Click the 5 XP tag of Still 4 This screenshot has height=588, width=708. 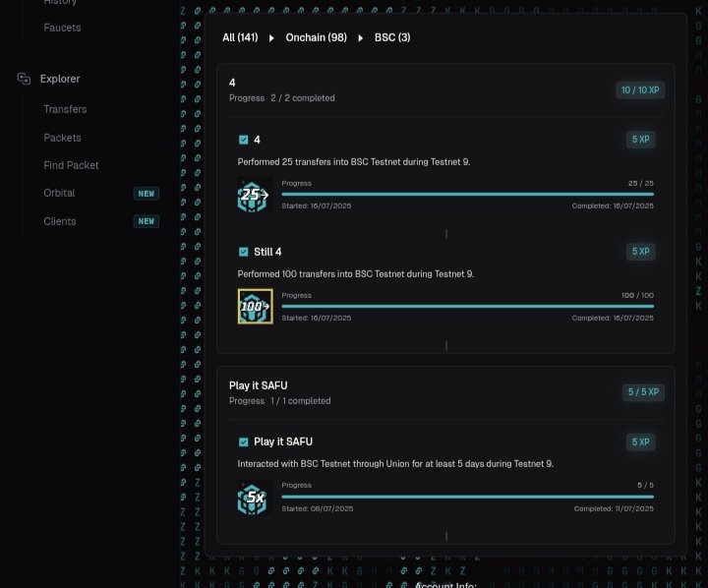[640, 252]
